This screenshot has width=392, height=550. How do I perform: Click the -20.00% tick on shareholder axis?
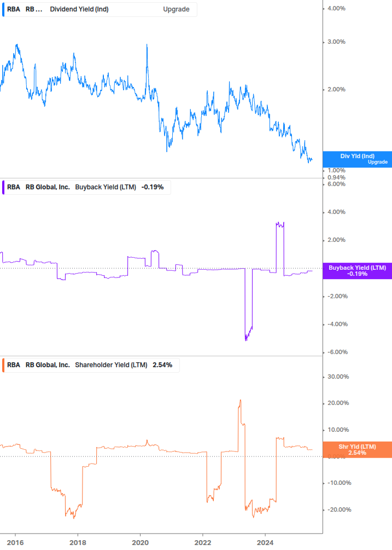point(340,510)
